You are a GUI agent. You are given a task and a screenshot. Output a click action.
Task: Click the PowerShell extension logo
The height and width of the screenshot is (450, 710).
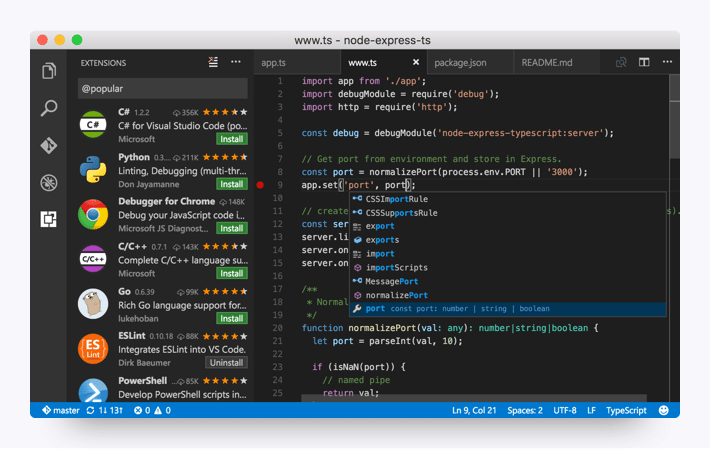click(x=93, y=390)
